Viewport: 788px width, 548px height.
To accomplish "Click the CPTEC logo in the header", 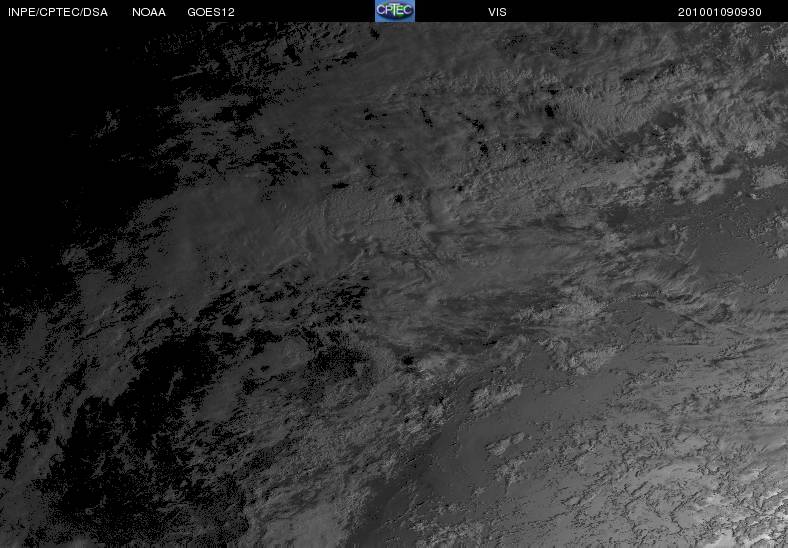I will pyautogui.click(x=395, y=11).
